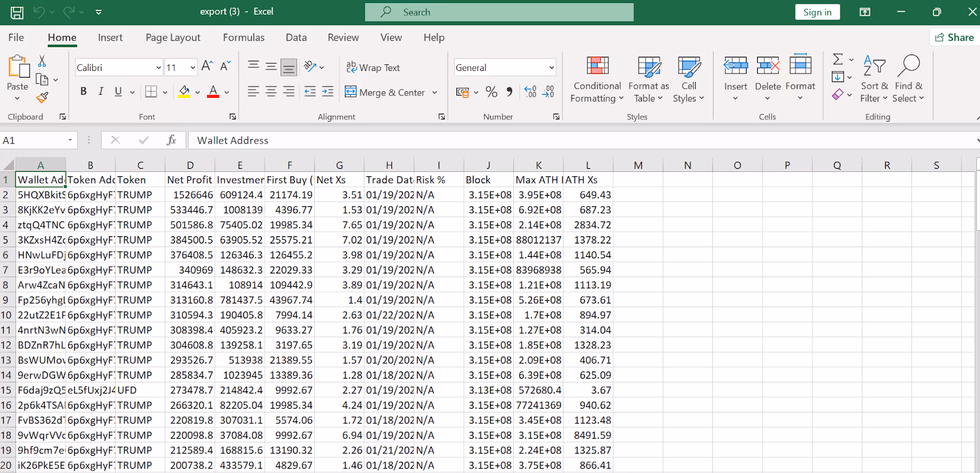Apply Comma Style number format

tap(510, 92)
